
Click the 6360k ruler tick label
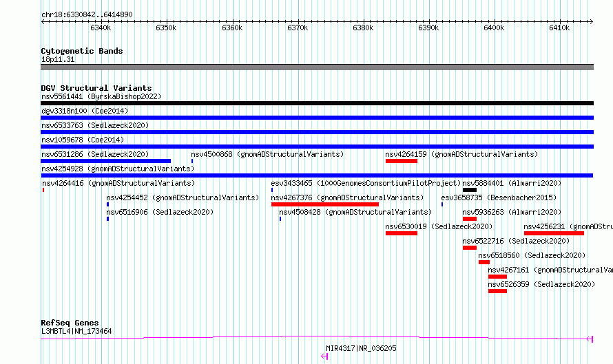[232, 28]
